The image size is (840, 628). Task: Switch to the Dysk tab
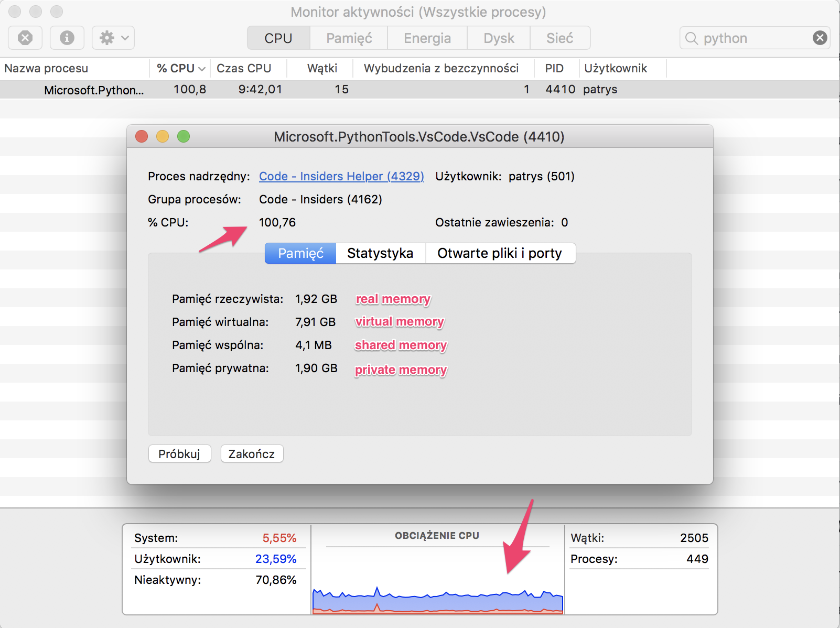point(498,37)
